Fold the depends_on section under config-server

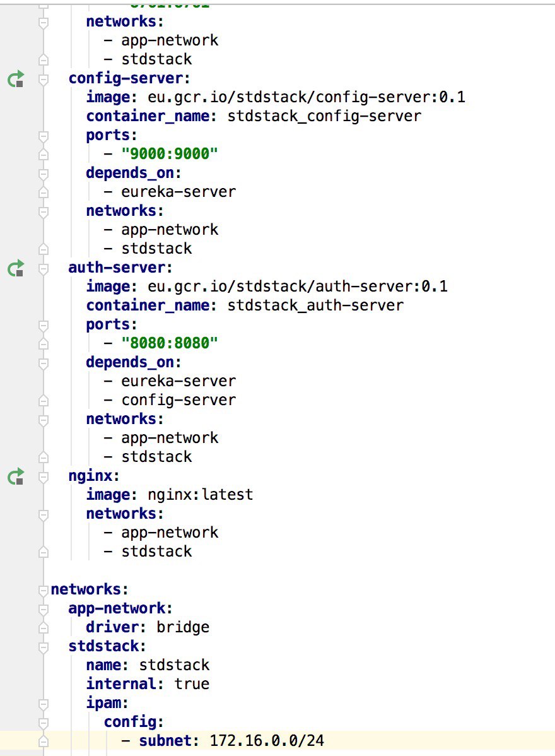point(44,174)
